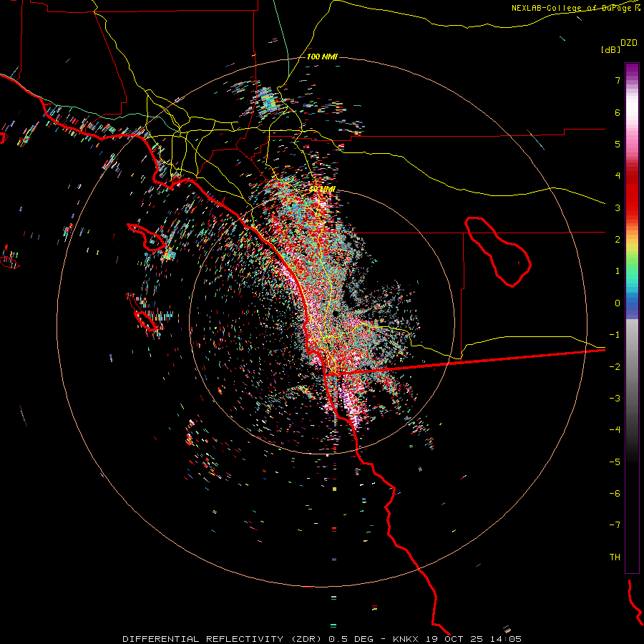This screenshot has height=644, width=644.
Task: Click the KNKX radar site dot
Action: (336, 313)
